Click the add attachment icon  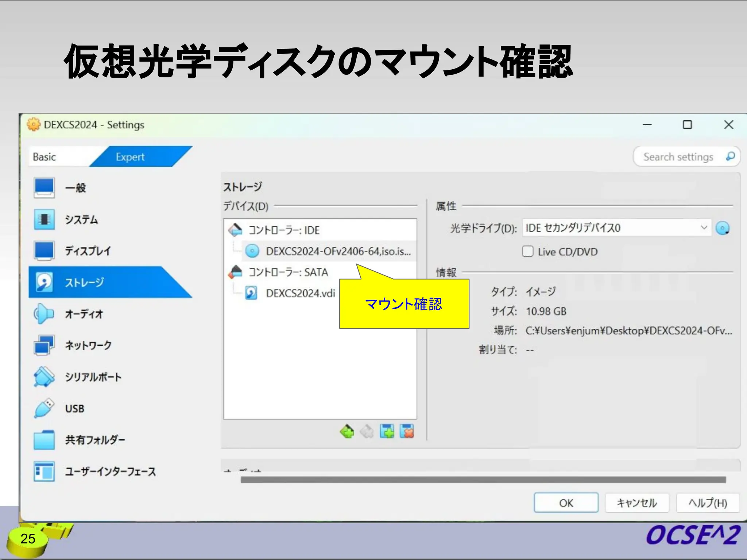[x=387, y=432]
